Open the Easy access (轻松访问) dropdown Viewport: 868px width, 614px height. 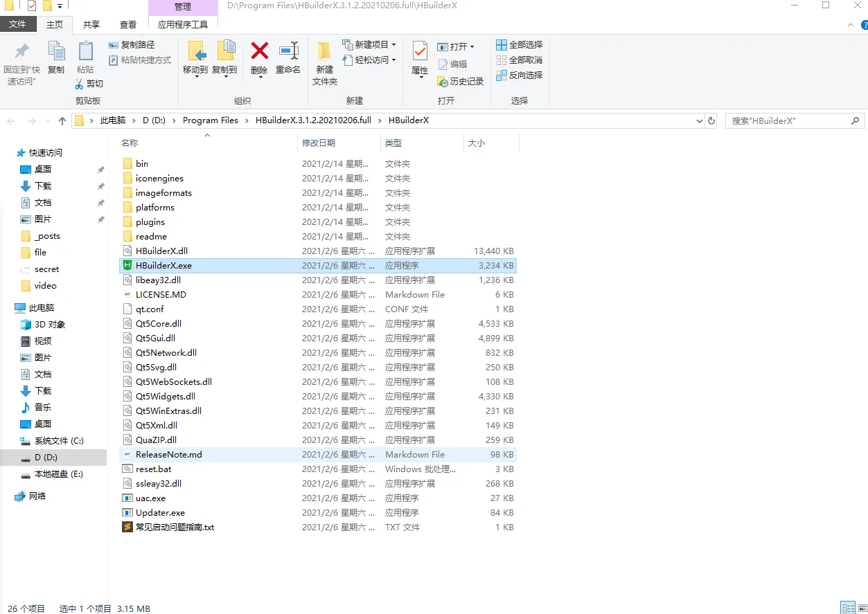tap(369, 60)
